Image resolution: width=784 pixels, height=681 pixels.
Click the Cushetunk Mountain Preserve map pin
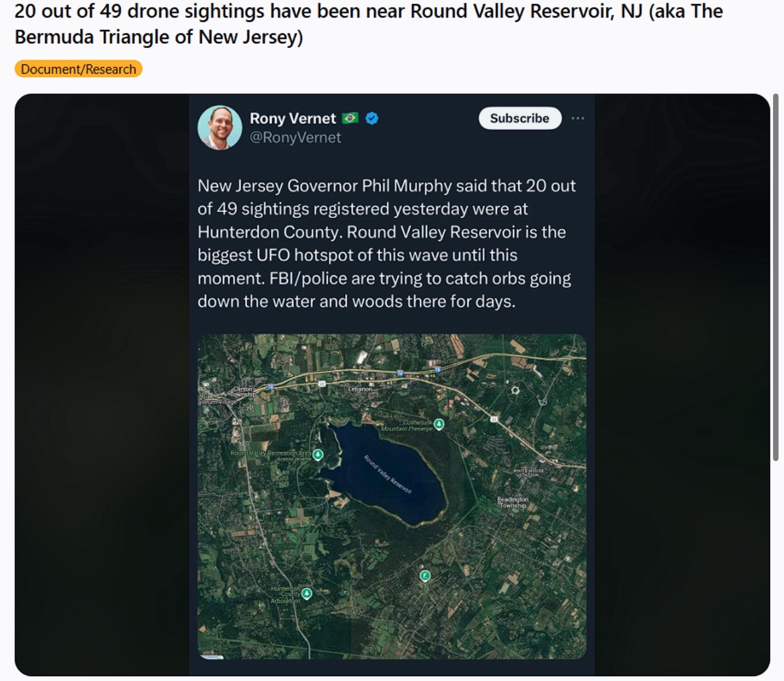tap(439, 424)
